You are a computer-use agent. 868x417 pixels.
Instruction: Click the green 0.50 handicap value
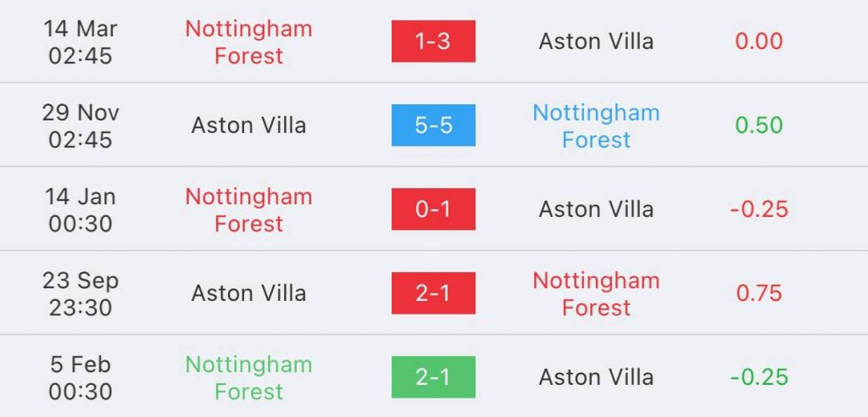click(x=759, y=125)
